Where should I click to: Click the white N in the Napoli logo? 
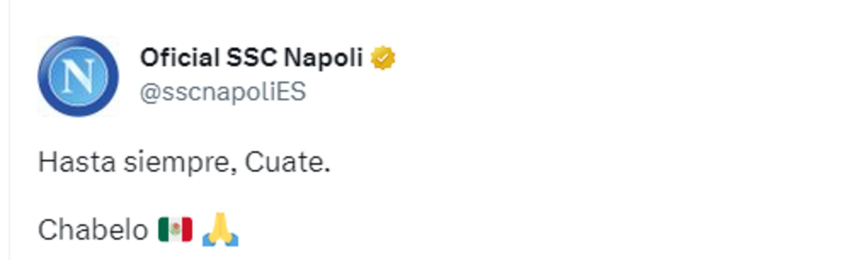78,76
